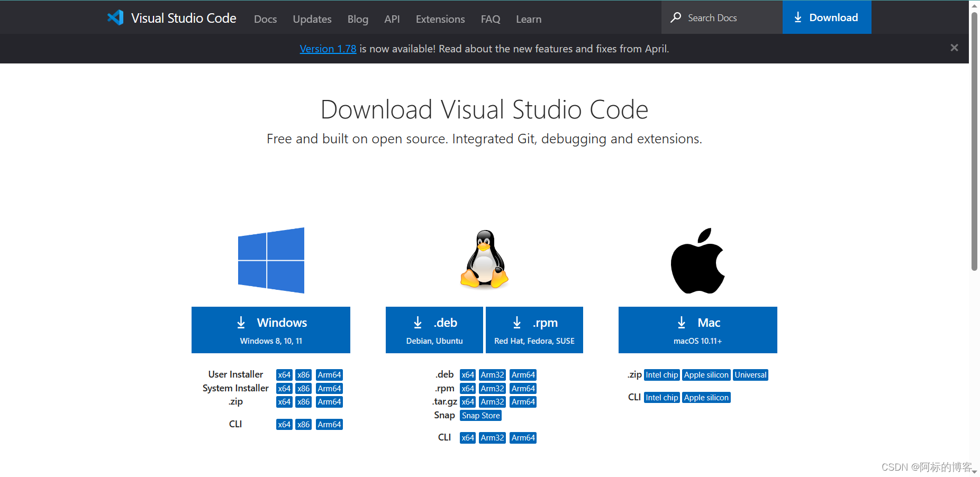Download the Arm64 CLI for Linux
Image resolution: width=980 pixels, height=477 pixels.
pos(523,437)
